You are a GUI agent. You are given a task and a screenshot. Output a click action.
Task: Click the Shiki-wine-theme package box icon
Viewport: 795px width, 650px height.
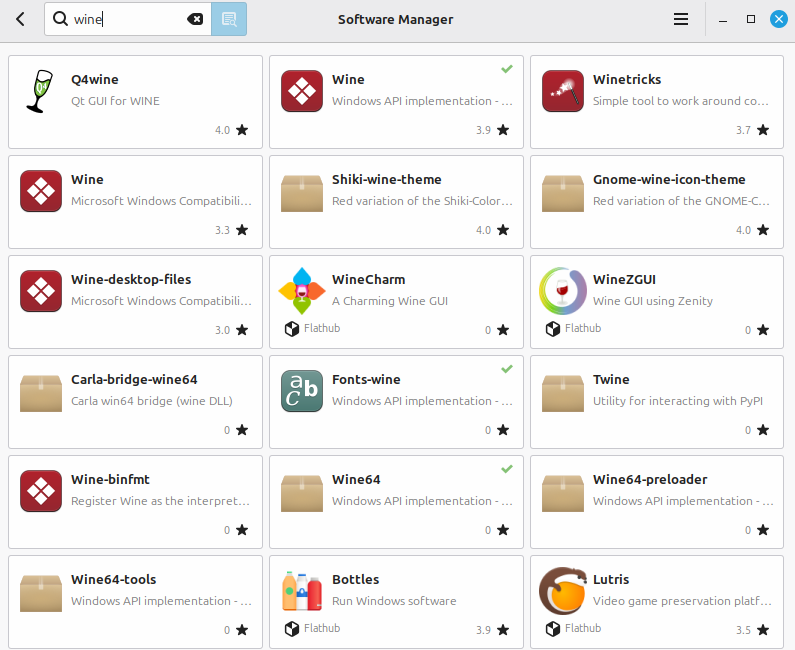302,193
